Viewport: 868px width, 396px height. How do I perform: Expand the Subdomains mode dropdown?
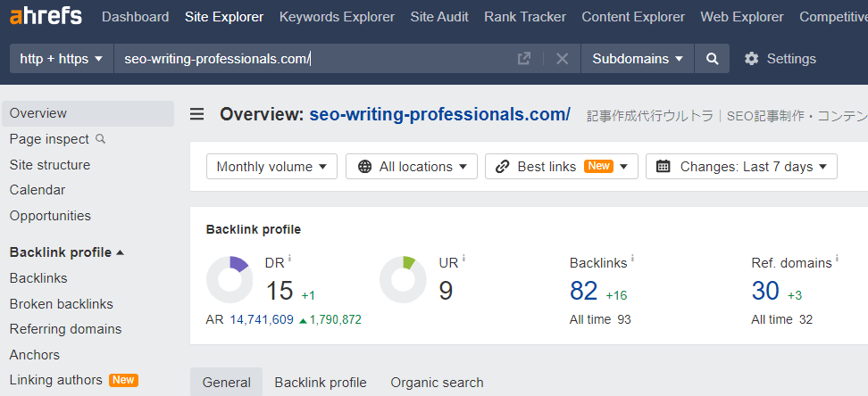tap(638, 59)
